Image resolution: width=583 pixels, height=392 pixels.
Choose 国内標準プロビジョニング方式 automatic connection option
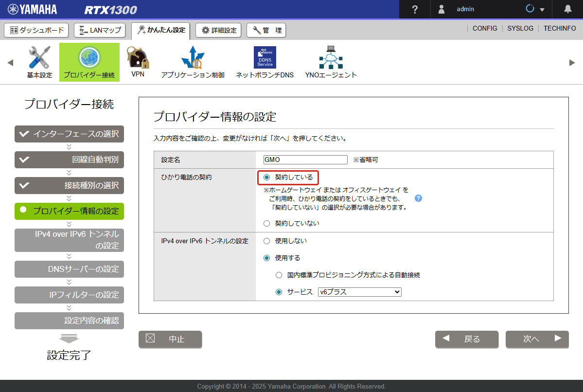(x=279, y=275)
